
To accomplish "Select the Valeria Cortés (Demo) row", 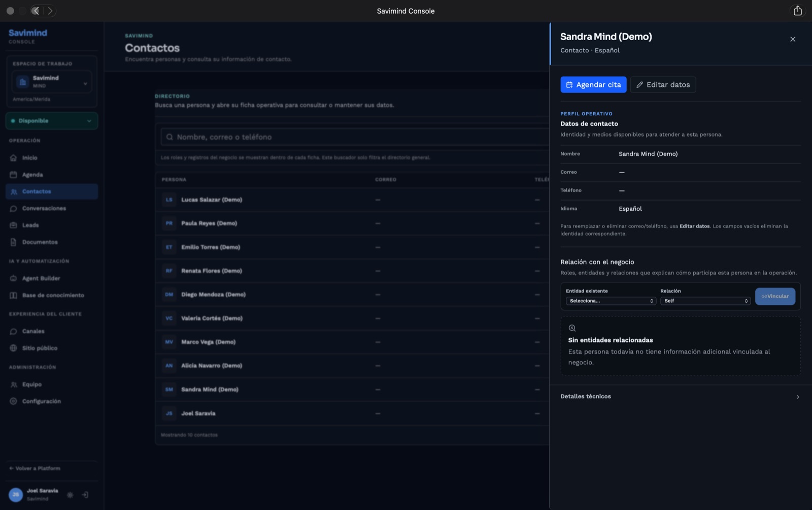I will pos(352,318).
